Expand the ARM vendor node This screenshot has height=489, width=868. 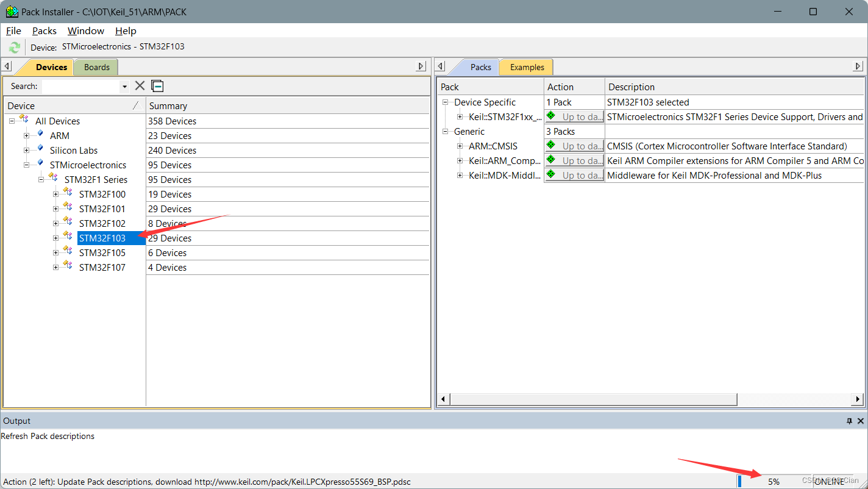(26, 135)
